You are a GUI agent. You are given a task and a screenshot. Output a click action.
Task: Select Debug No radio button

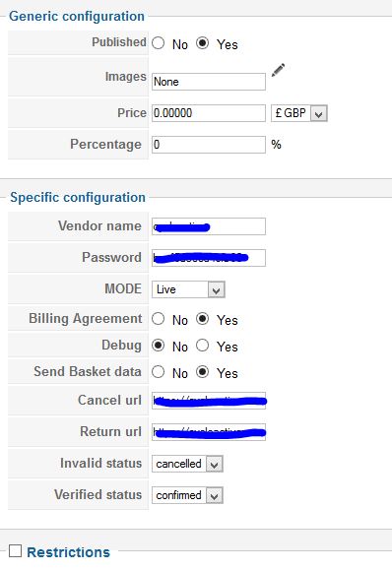point(159,345)
